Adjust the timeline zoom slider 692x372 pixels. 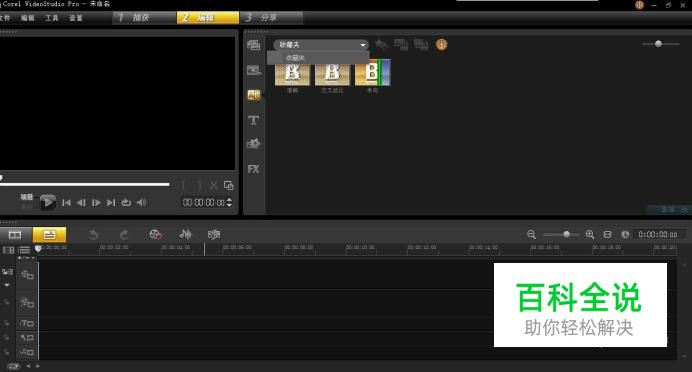point(560,234)
